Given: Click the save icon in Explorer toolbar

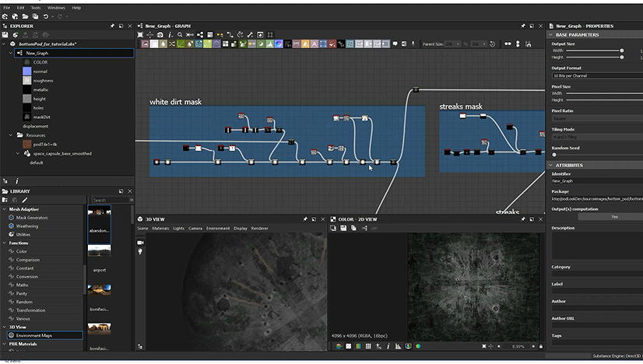Looking at the screenshot, I should click(5, 35).
